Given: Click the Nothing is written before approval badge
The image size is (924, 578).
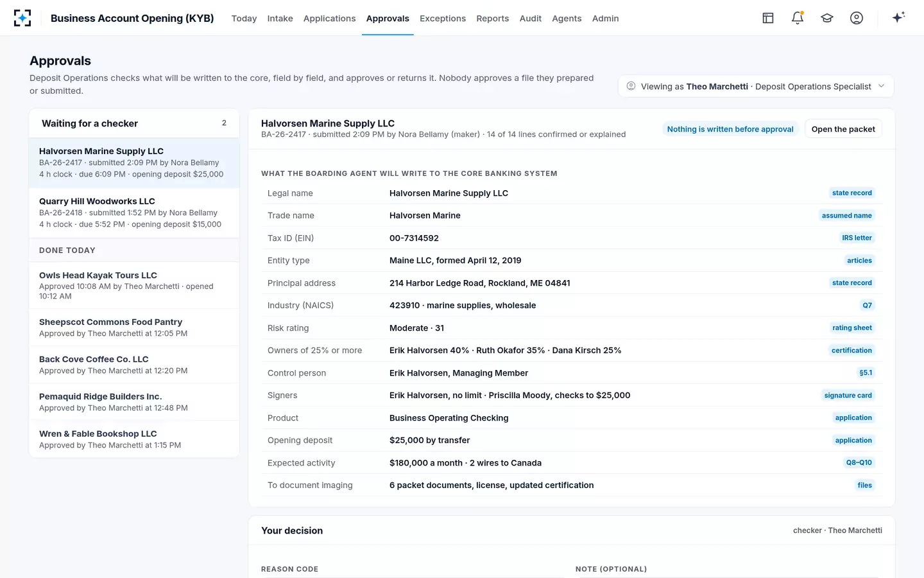Looking at the screenshot, I should (x=730, y=129).
